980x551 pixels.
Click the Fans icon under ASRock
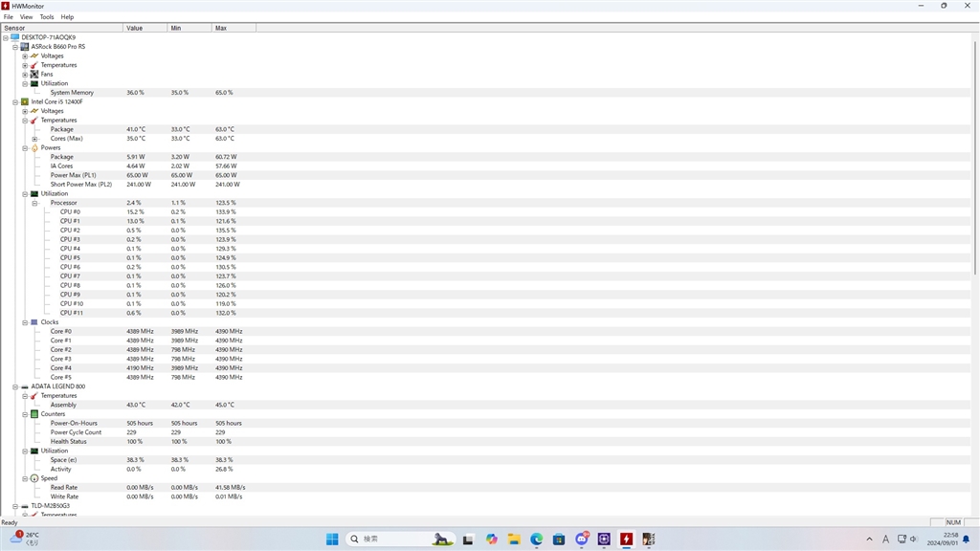pos(34,74)
